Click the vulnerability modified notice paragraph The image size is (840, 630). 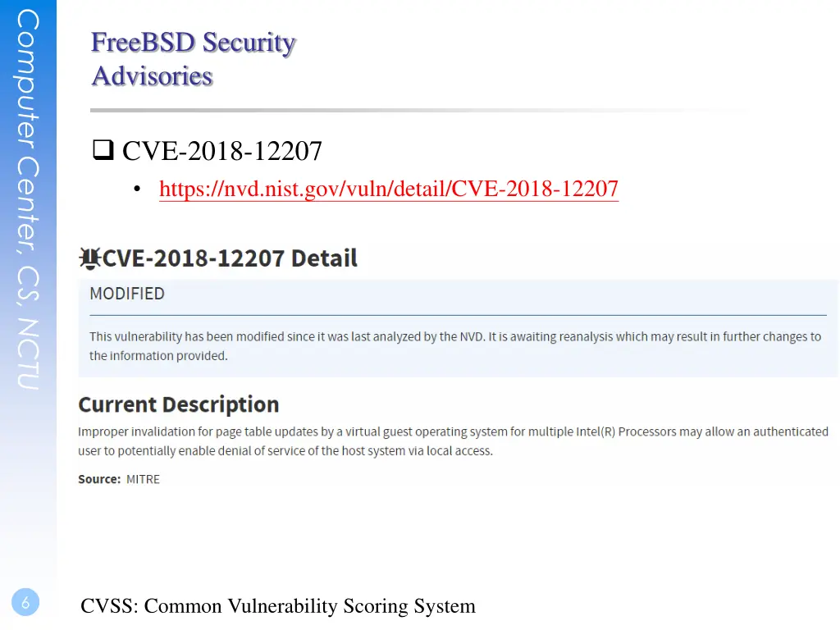pos(454,346)
